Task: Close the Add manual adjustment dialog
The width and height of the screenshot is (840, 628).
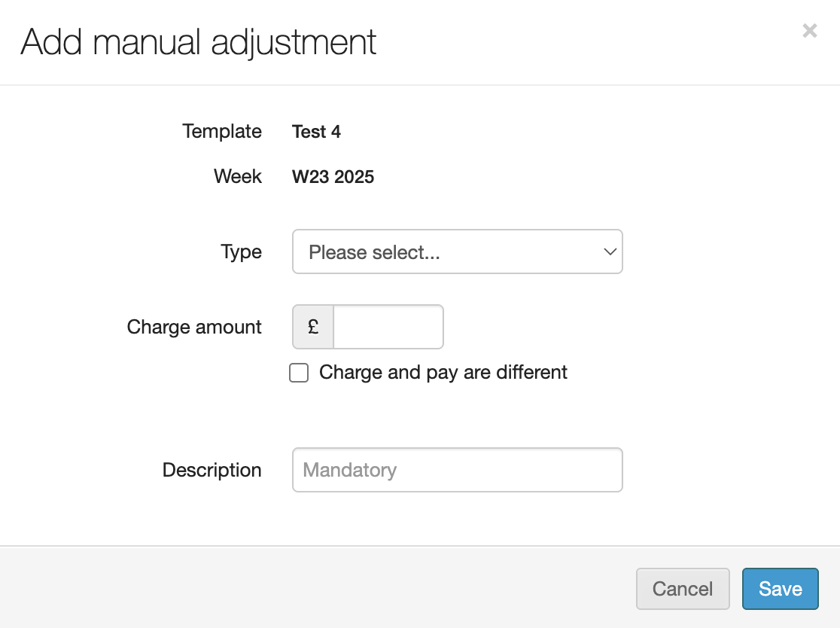Action: pyautogui.click(x=809, y=31)
